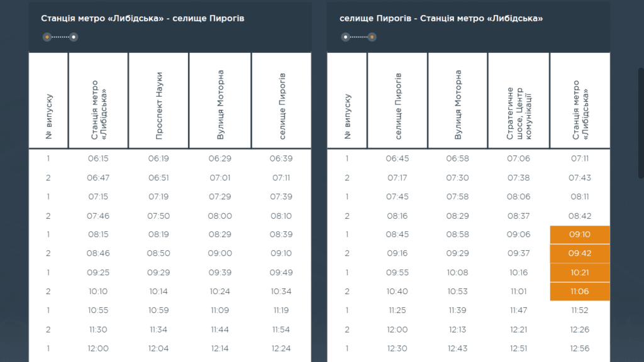Image resolution: width=644 pixels, height=362 pixels.
Task: Click time 09:00 in left table Вулиця Моторна column
Action: click(219, 253)
